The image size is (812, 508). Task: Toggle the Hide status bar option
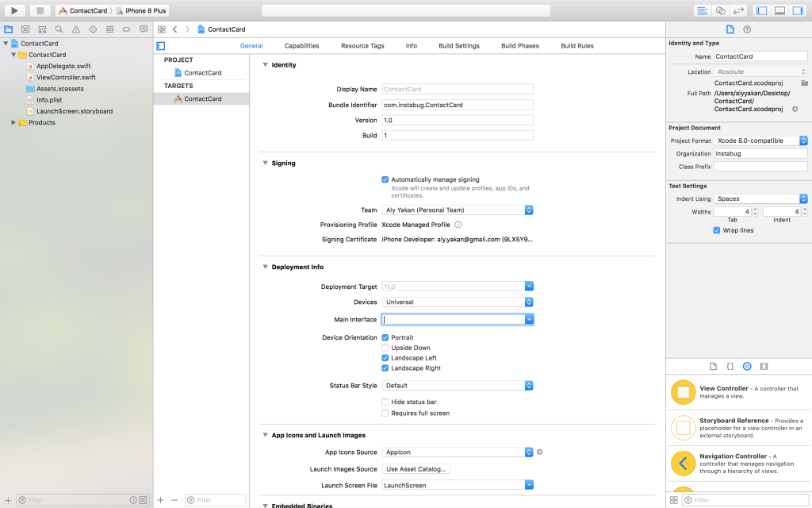pyautogui.click(x=385, y=401)
